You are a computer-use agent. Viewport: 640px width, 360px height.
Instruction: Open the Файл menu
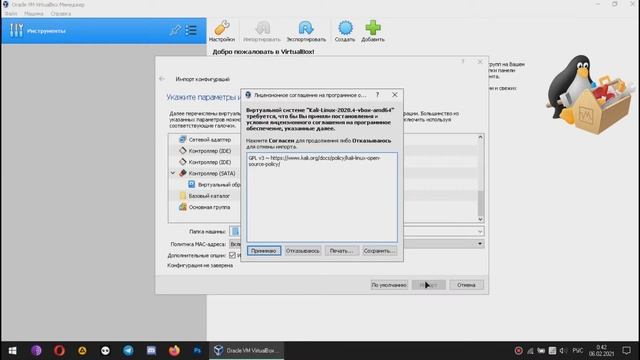(x=11, y=13)
